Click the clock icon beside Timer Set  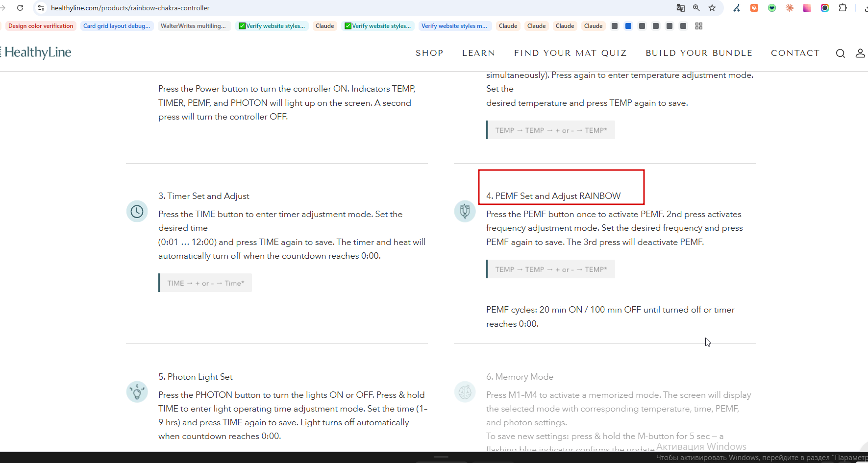coord(137,212)
